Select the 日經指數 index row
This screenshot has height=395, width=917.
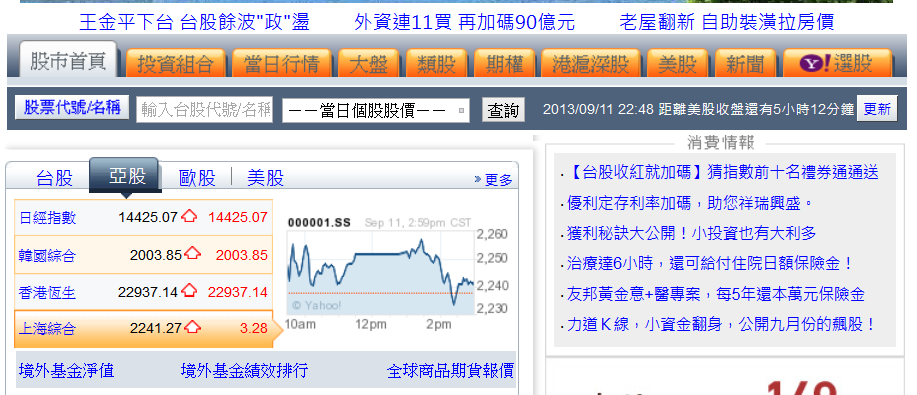[x=144, y=217]
